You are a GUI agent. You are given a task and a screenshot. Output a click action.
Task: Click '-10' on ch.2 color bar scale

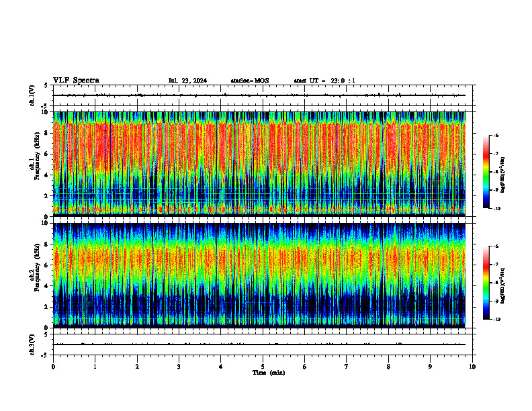[x=496, y=320]
